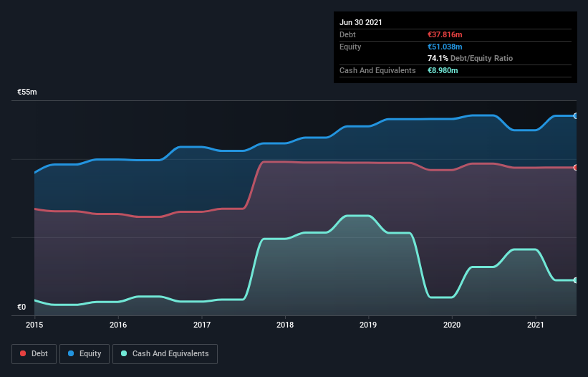Click the red Debt endpoint marker
Viewport: 588px width, 377px height.
(576, 168)
